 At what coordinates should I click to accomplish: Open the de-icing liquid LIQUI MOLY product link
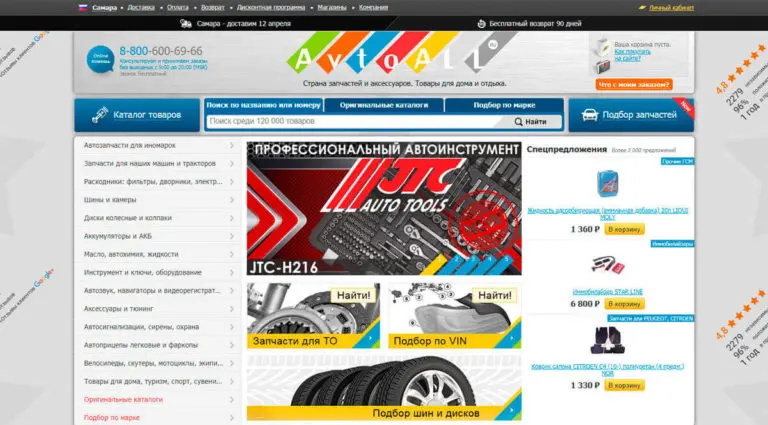607,214
